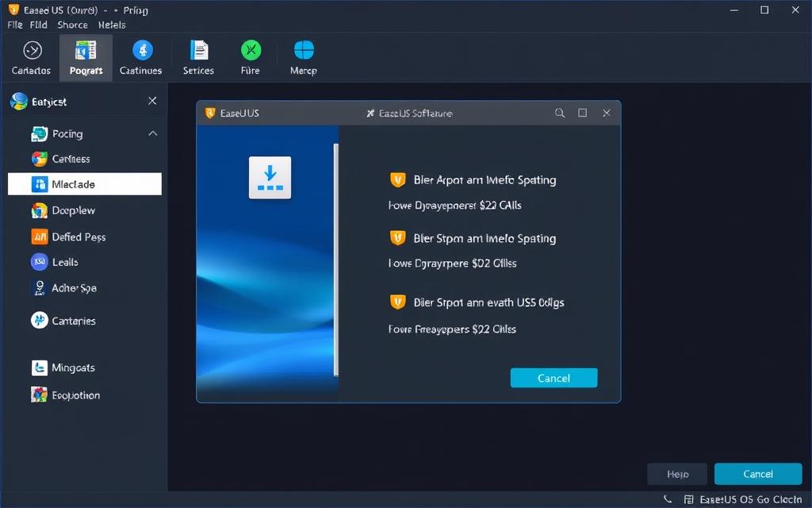Close the Eatyicst sidebar panel
Image resolution: width=812 pixels, height=508 pixels.
tap(152, 101)
